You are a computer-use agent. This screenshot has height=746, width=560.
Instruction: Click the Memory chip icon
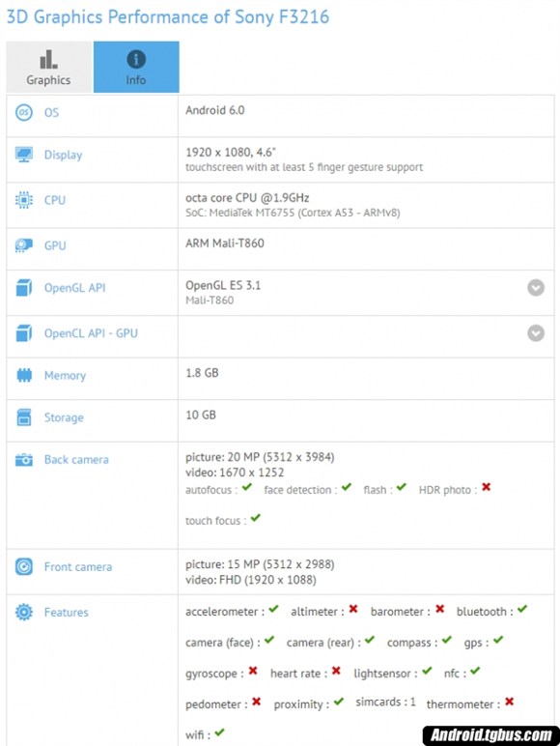point(24,375)
